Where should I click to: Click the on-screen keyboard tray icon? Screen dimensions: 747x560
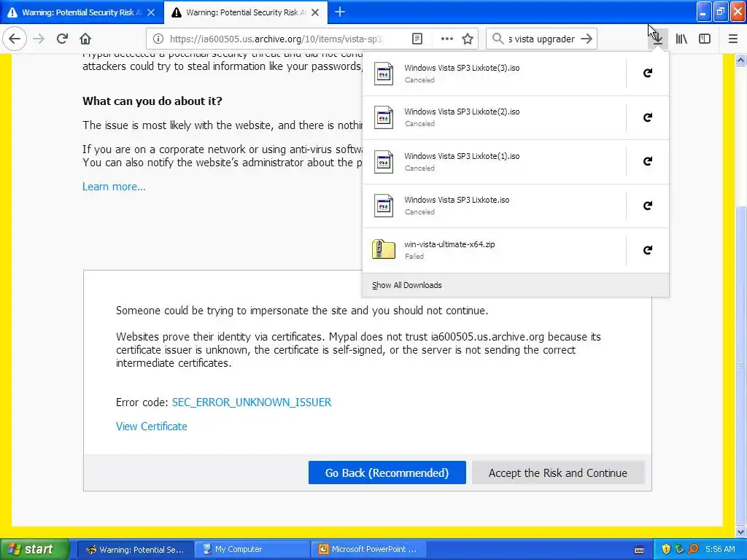point(639,550)
